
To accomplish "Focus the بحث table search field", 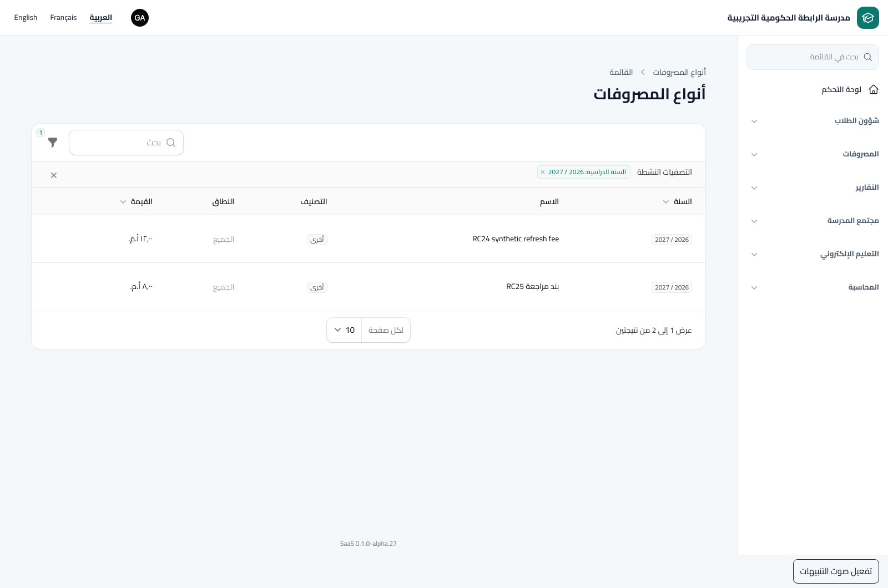I will [126, 143].
